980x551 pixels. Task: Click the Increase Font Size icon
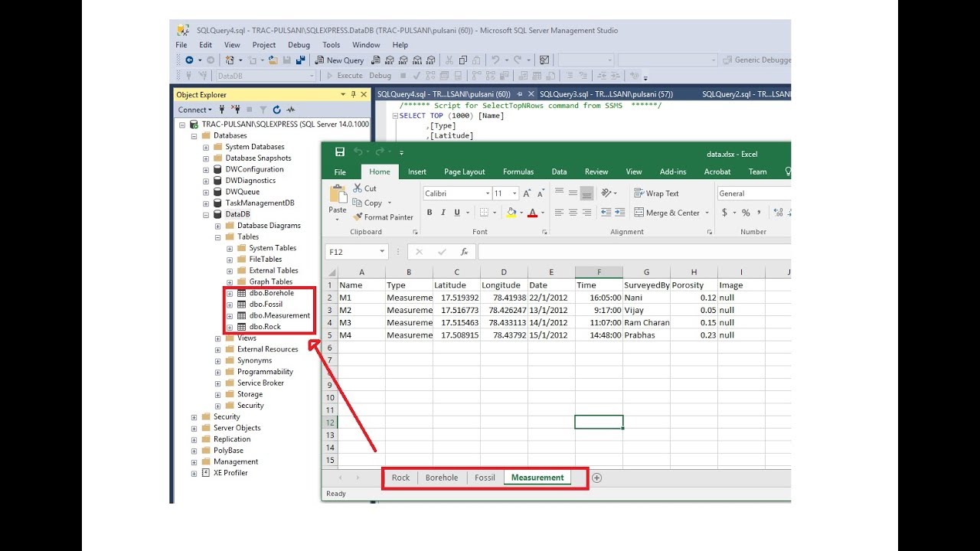(528, 194)
